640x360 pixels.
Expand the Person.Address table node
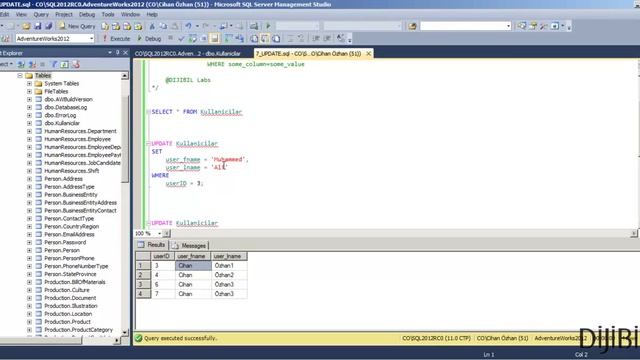(29, 179)
